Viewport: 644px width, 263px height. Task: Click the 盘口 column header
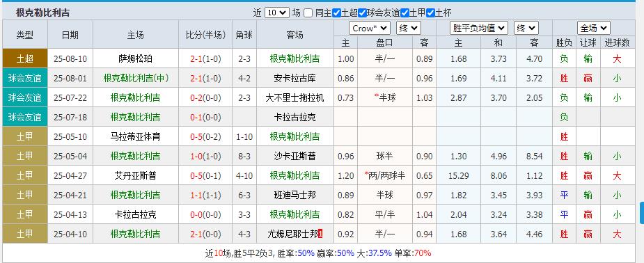tap(385, 42)
